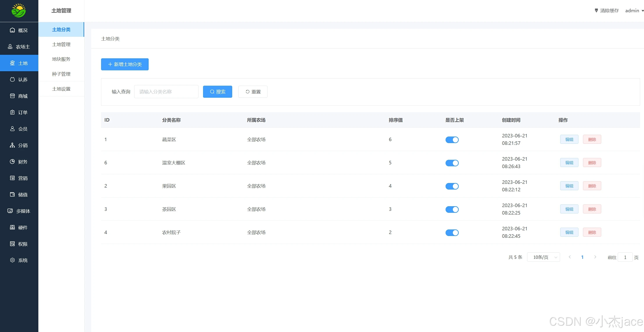Open the 订单 orders clipboard icon
Image resolution: width=644 pixels, height=332 pixels.
(12, 112)
